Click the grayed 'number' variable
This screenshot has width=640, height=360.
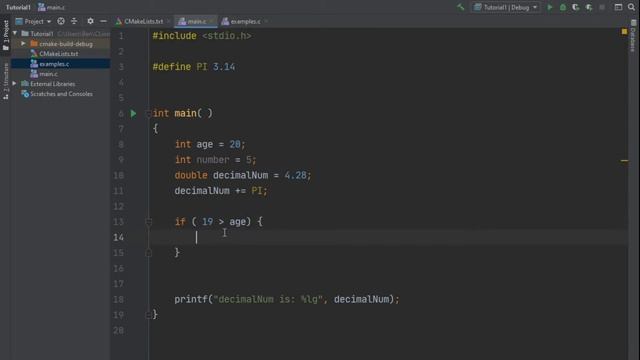[213, 160]
